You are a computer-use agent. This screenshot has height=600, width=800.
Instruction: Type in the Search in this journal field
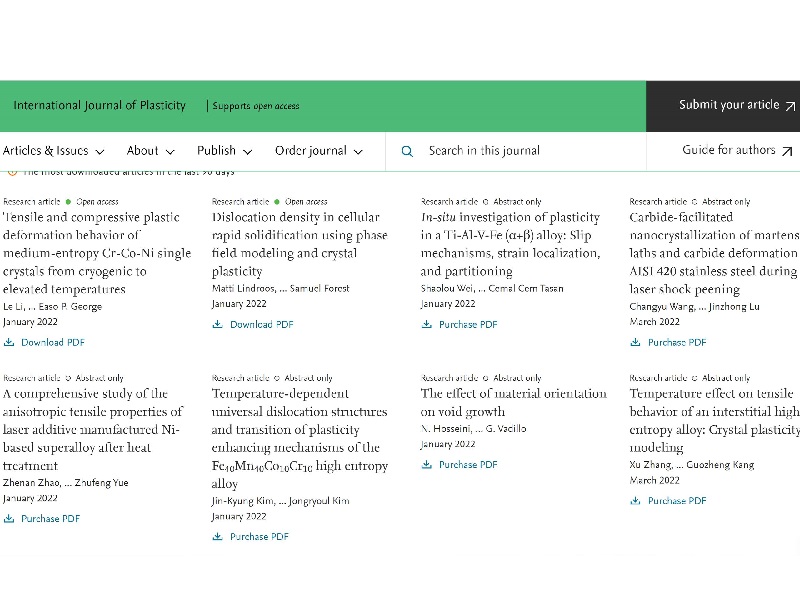click(x=520, y=151)
